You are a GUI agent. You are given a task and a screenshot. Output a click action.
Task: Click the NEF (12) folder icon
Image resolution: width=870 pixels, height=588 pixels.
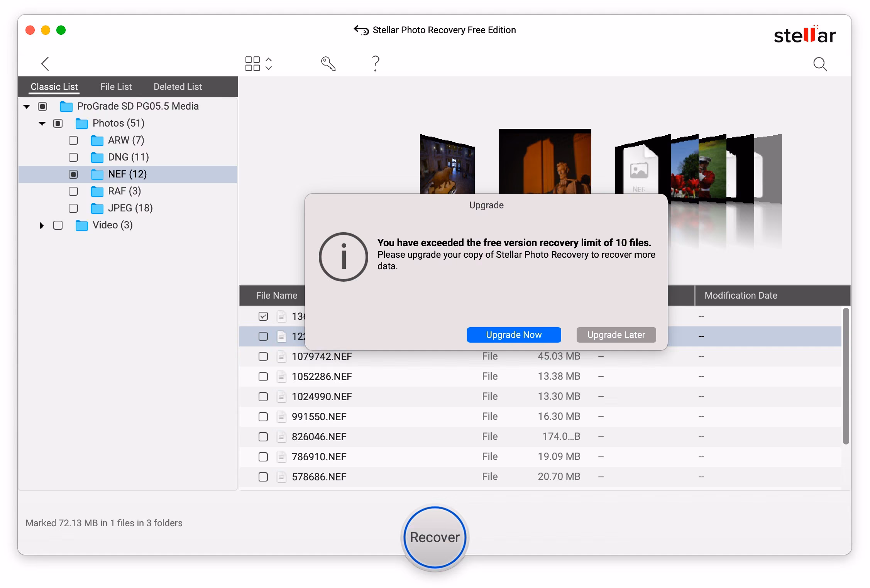click(x=97, y=174)
